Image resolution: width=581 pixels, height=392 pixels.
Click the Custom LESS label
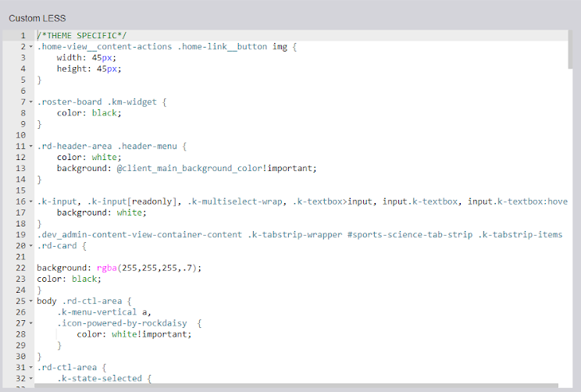[37, 18]
